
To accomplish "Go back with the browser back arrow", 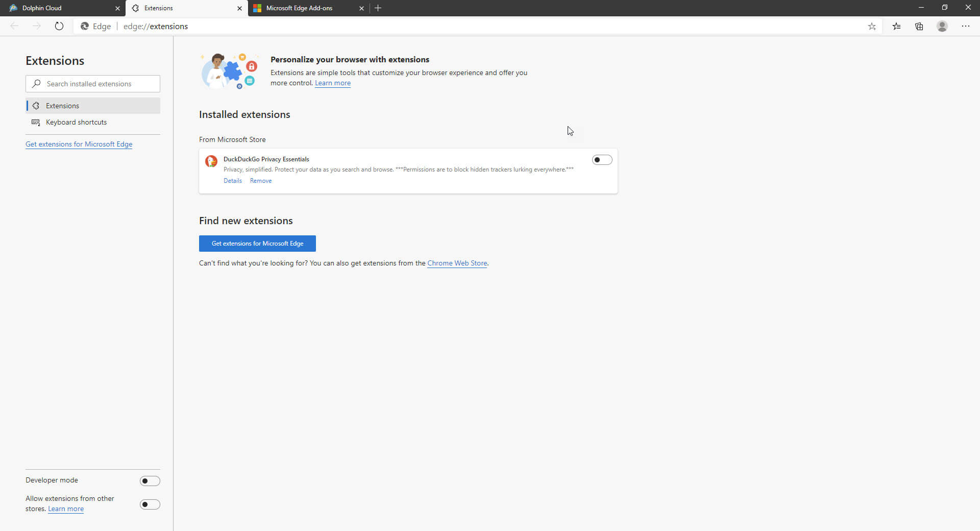I will [14, 26].
